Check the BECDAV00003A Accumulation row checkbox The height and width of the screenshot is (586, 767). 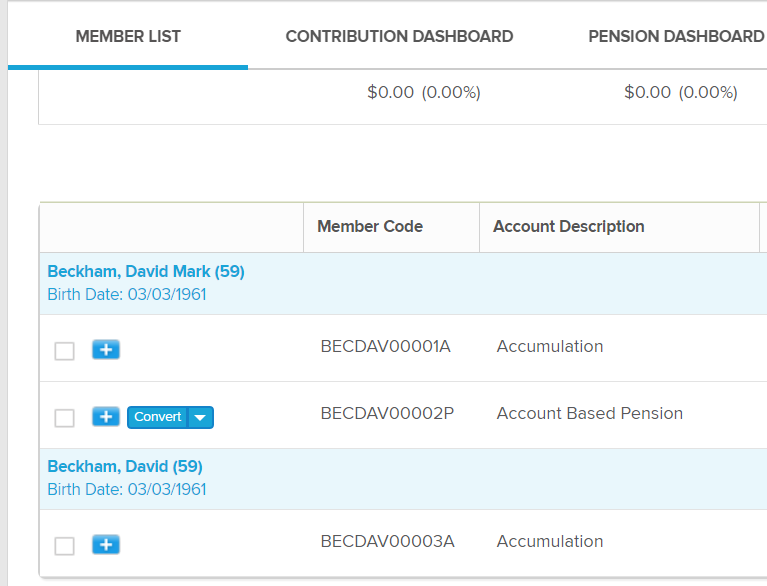64,546
